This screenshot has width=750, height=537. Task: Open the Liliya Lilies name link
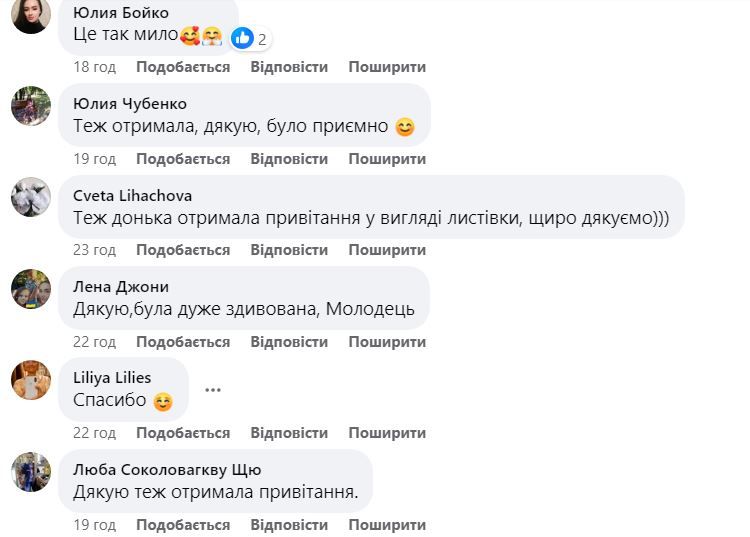point(113,377)
